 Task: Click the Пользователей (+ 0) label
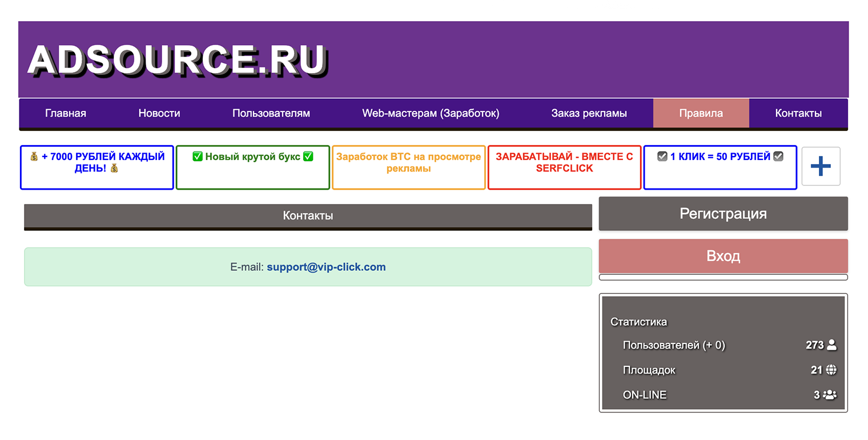point(674,345)
